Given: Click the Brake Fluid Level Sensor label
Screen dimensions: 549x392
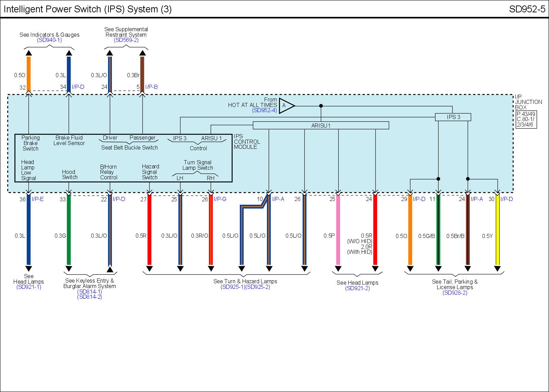Looking at the screenshot, I should click(x=69, y=141).
